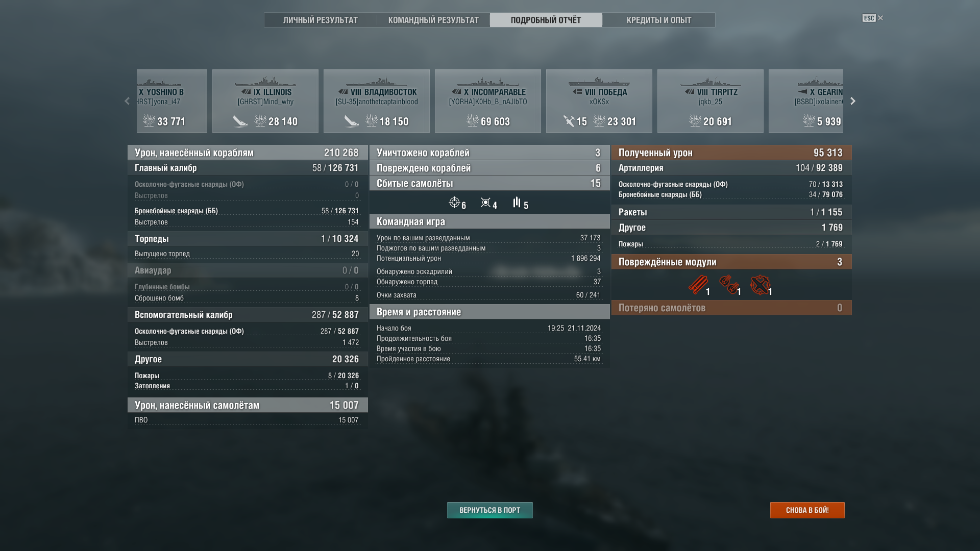Select the VIII Владивосток ship card

[x=377, y=101]
